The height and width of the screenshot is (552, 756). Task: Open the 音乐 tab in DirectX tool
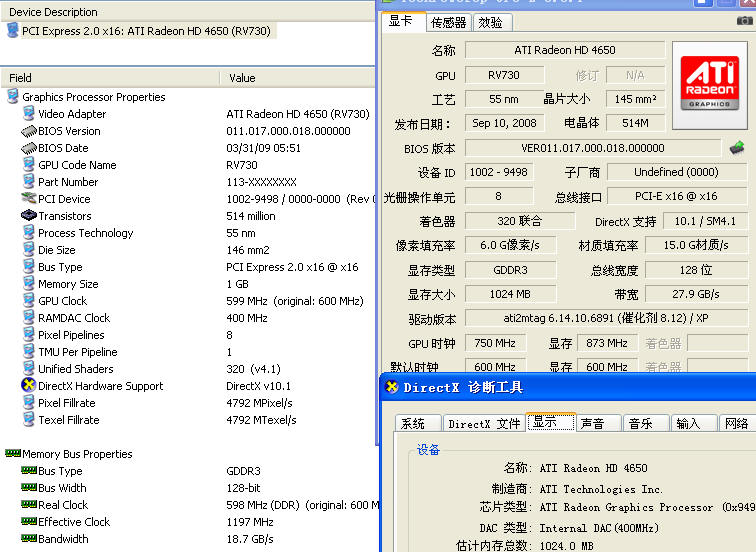coord(646,424)
